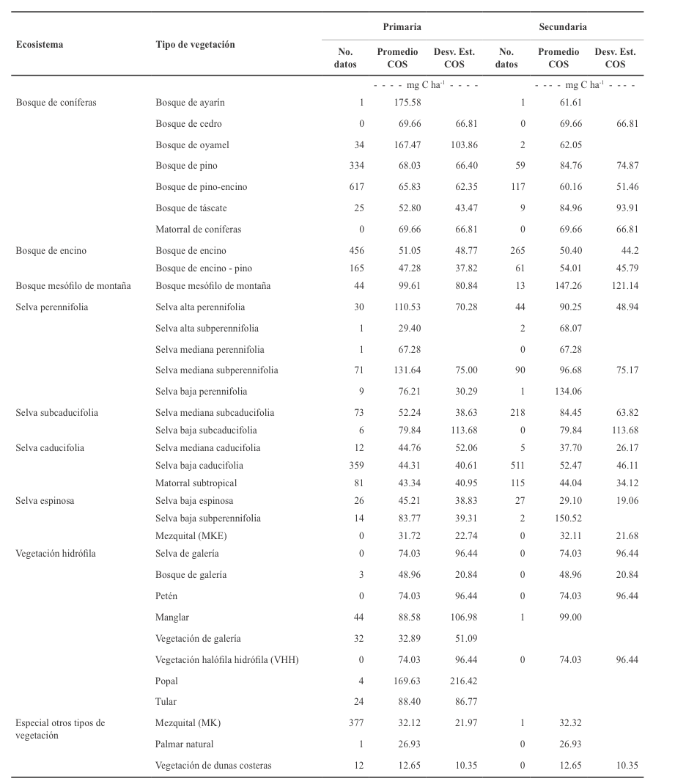
Task: Click the Tipo de vegetación header
Action: pyautogui.click(x=194, y=44)
